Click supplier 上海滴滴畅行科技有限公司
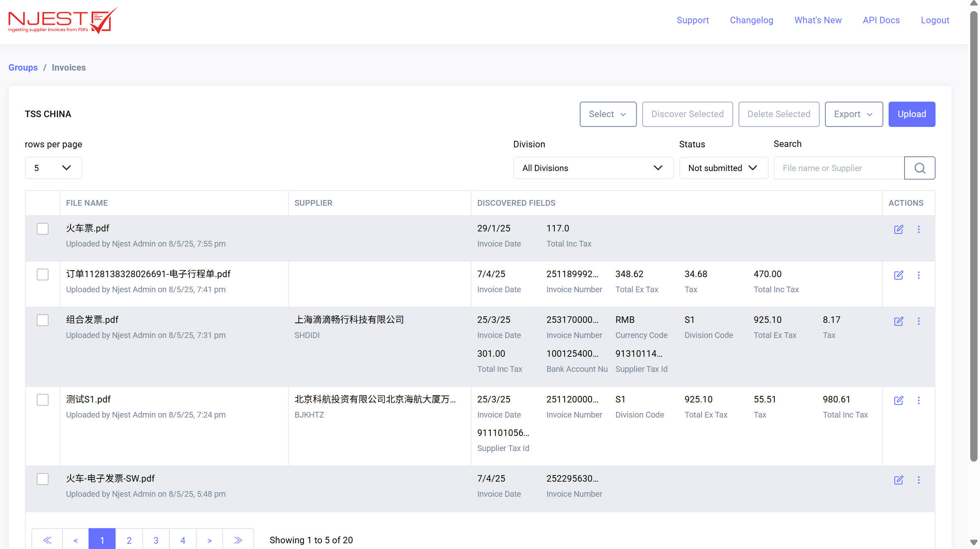The image size is (980, 549). click(349, 320)
